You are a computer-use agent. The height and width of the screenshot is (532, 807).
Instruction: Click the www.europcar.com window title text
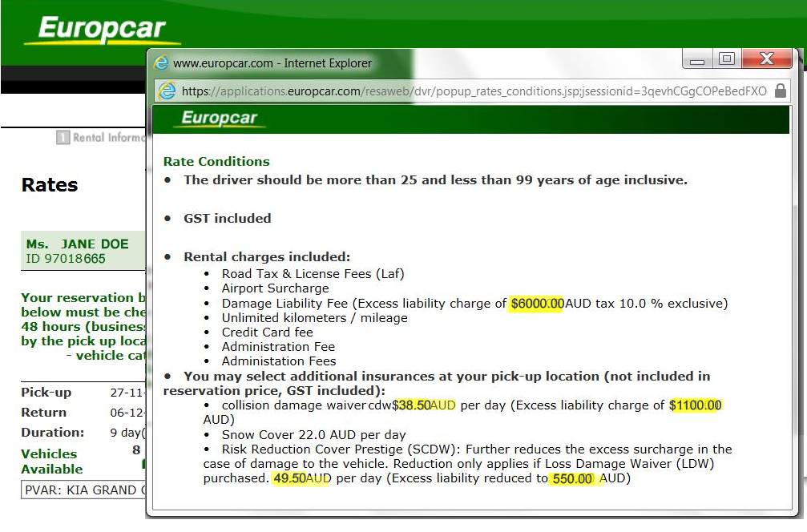[x=272, y=62]
